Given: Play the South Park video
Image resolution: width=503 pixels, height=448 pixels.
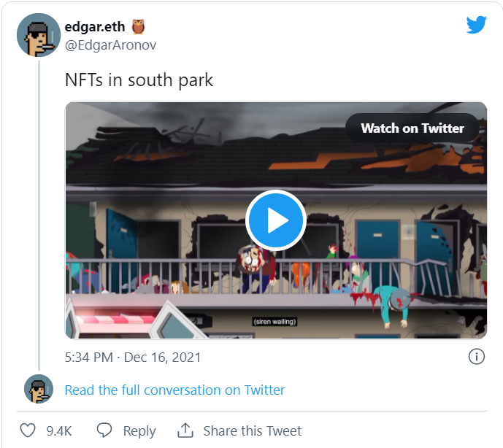Looking at the screenshot, I should tap(274, 220).
